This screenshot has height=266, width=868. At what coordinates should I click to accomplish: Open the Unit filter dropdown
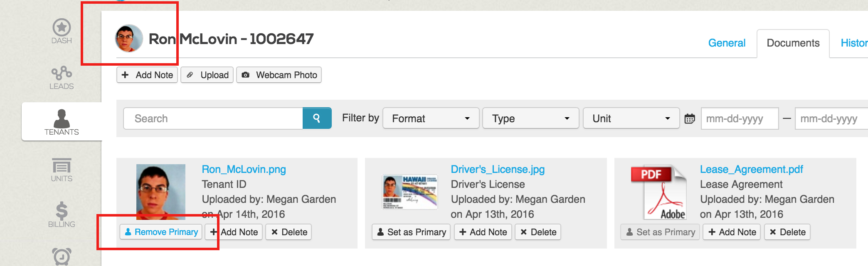point(631,118)
